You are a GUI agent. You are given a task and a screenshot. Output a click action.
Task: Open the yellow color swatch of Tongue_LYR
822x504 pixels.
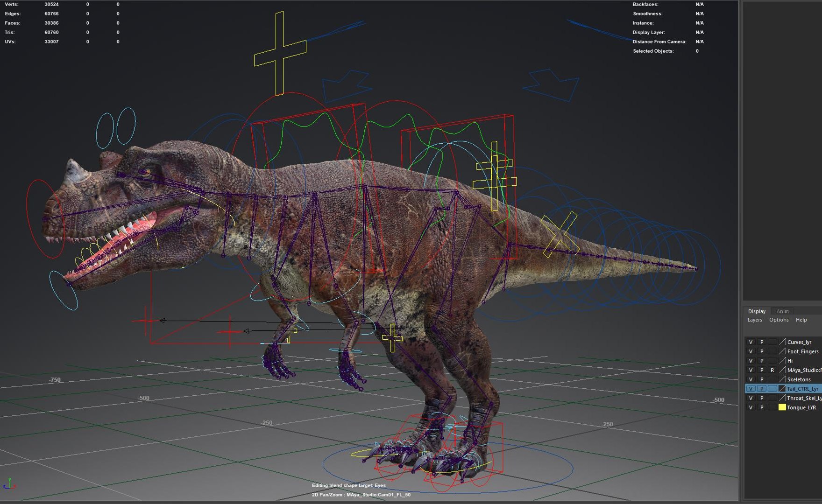point(782,407)
